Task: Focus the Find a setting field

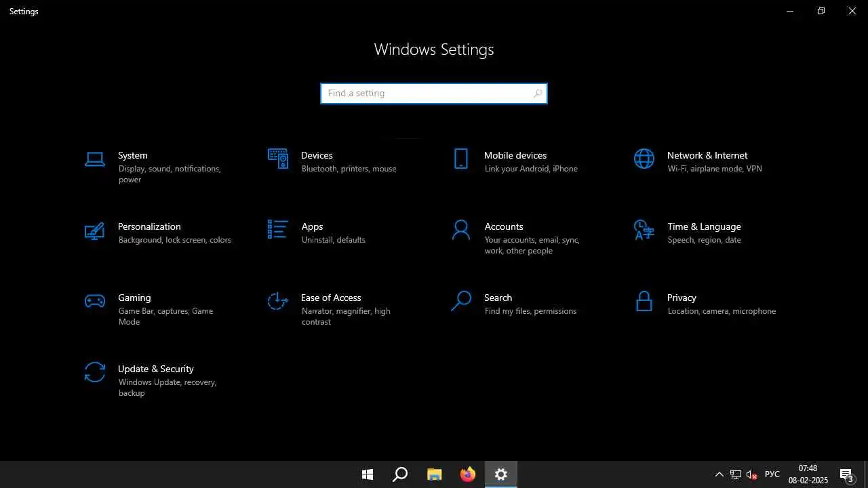Action: tap(434, 94)
